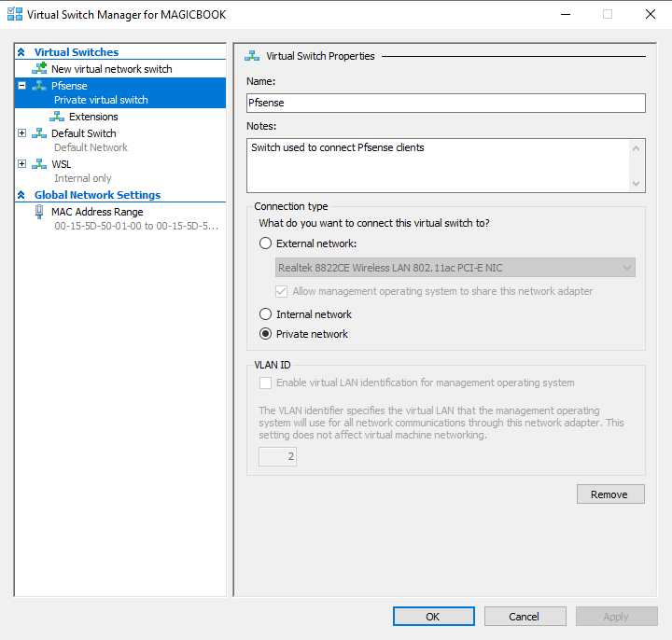Screen dimensions: 672x640
Task: Select the External network radio button
Action: point(265,243)
